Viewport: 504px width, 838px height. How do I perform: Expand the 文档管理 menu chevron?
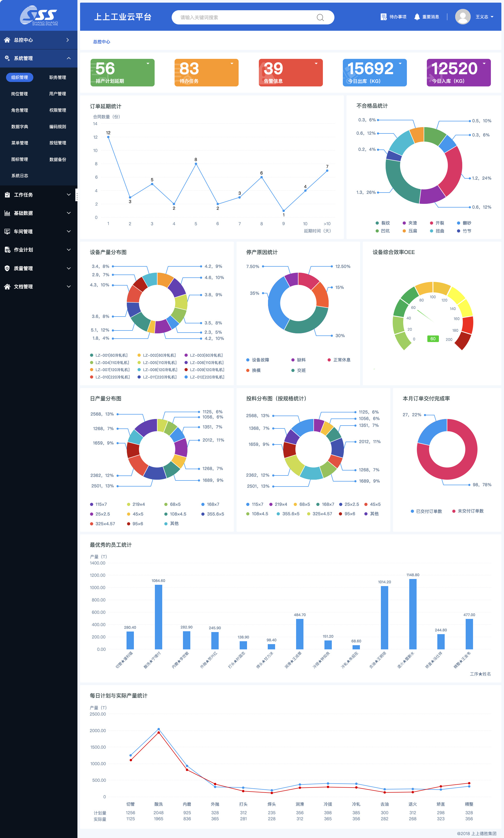click(x=69, y=286)
